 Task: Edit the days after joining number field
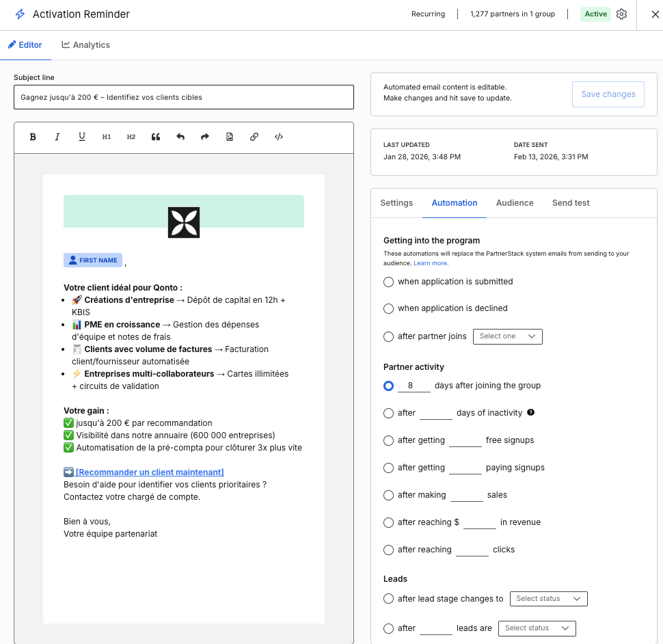(x=414, y=386)
